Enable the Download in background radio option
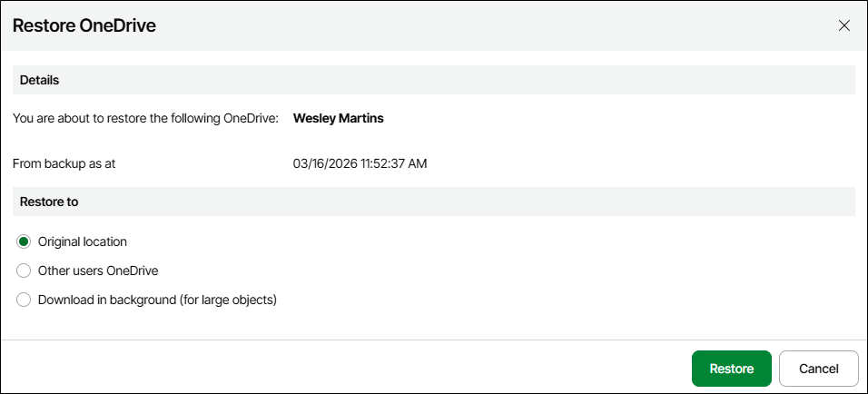 click(x=24, y=300)
